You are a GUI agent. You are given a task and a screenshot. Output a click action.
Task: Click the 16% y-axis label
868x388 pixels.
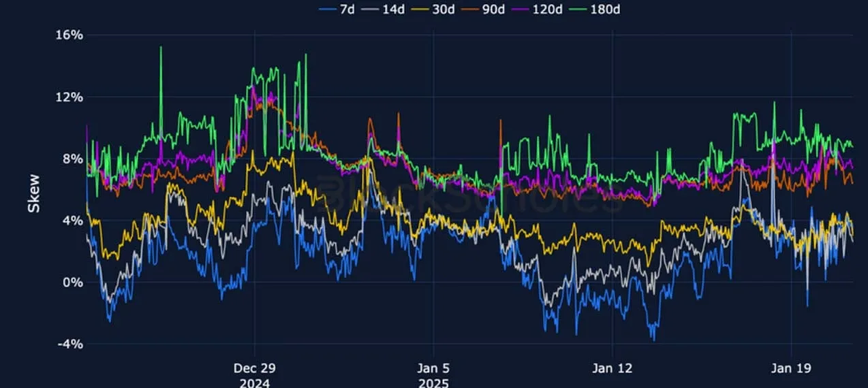[69, 35]
